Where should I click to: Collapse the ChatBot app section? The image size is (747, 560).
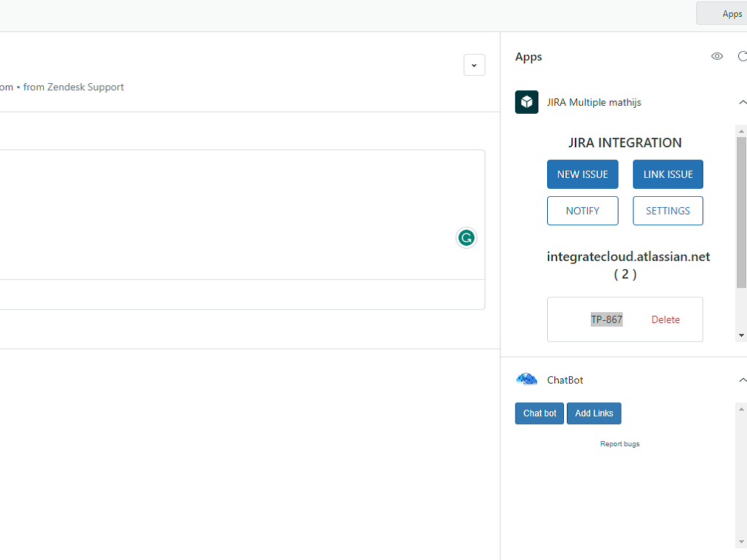pos(742,380)
